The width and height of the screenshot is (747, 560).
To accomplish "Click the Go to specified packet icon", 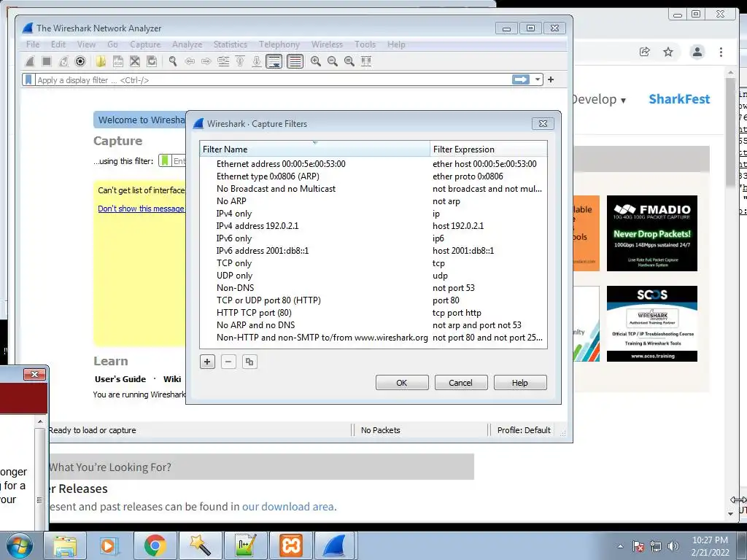I will (x=223, y=61).
